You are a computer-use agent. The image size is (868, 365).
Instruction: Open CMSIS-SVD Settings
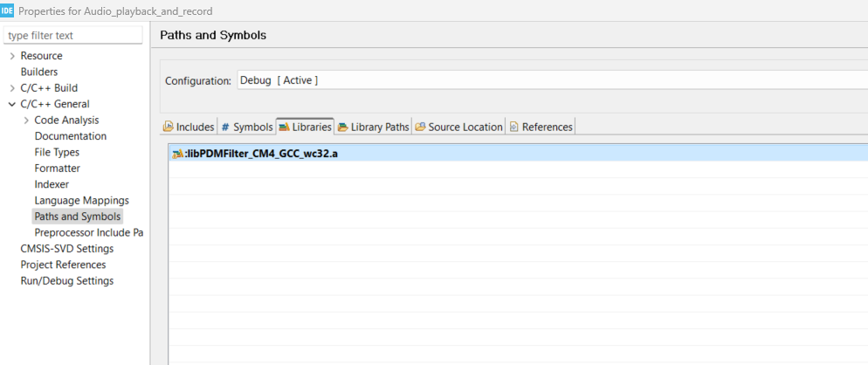(x=67, y=249)
